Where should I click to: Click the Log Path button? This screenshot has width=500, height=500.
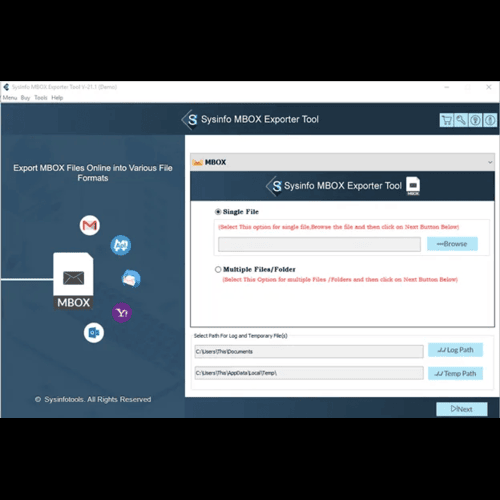[x=455, y=350]
